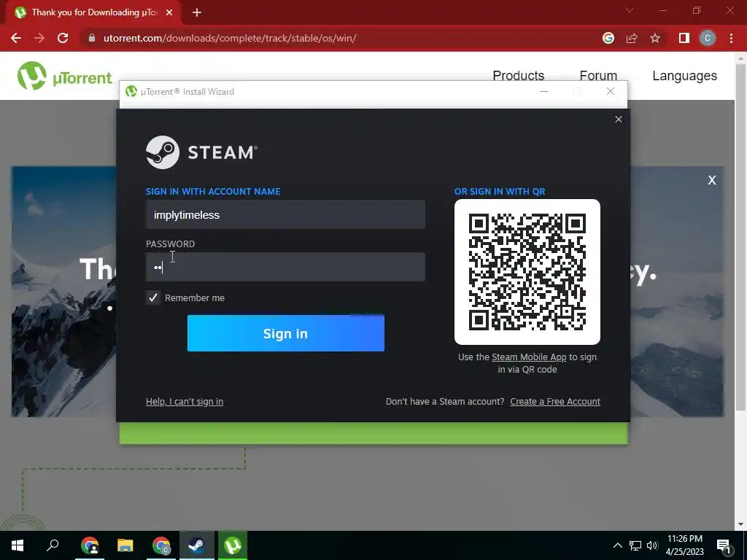Minimize the uTorrent Install Wizard window
The height and width of the screenshot is (560, 747).
(544, 91)
